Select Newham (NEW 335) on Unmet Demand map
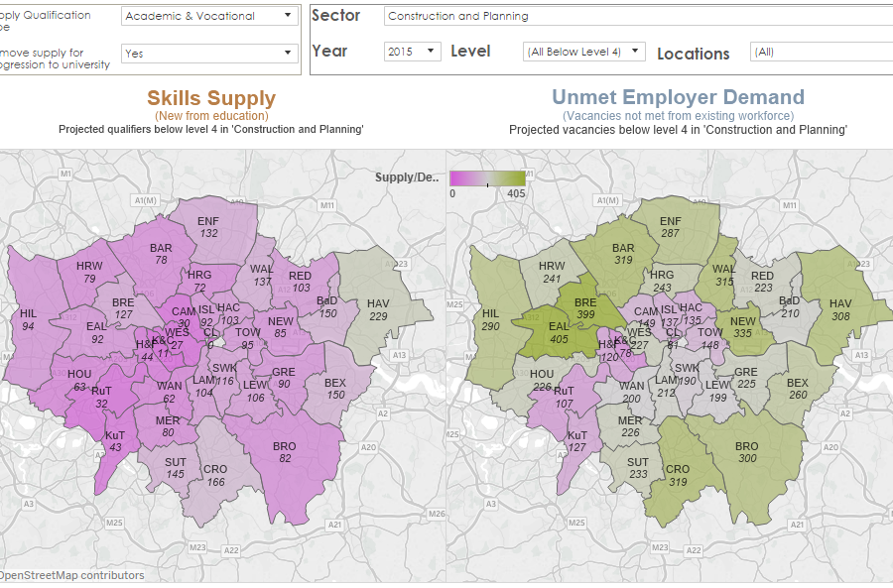 (x=743, y=327)
